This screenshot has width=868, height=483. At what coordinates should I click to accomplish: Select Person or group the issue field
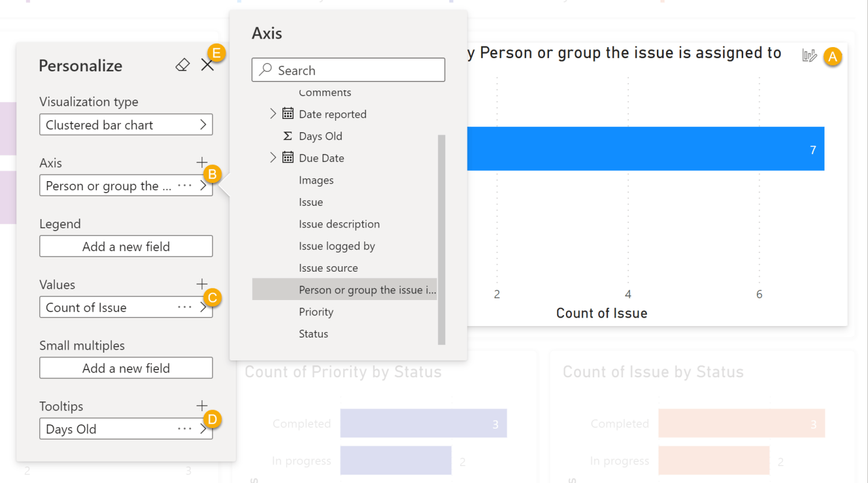click(344, 290)
